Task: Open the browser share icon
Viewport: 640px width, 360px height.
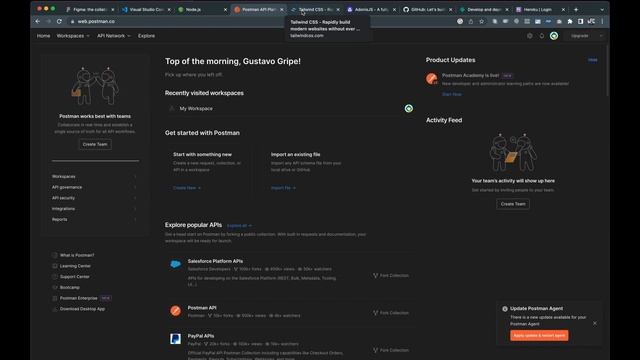Action: tap(471, 21)
